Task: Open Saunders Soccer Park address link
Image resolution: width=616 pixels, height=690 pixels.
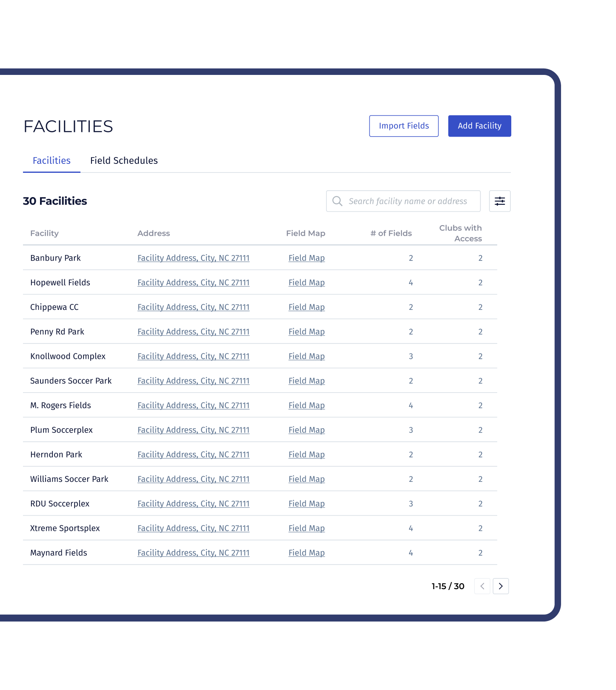Action: click(193, 381)
